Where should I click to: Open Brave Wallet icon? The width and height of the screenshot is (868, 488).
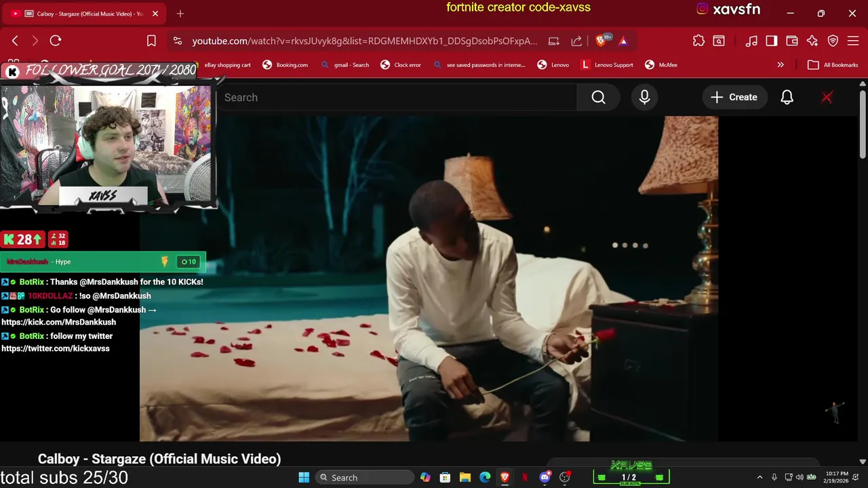click(x=791, y=41)
